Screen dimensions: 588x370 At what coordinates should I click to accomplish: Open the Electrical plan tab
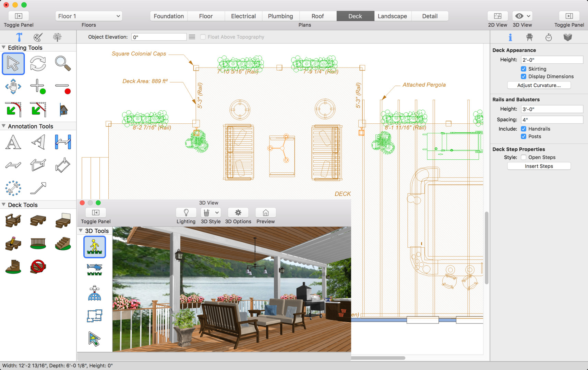click(x=243, y=16)
